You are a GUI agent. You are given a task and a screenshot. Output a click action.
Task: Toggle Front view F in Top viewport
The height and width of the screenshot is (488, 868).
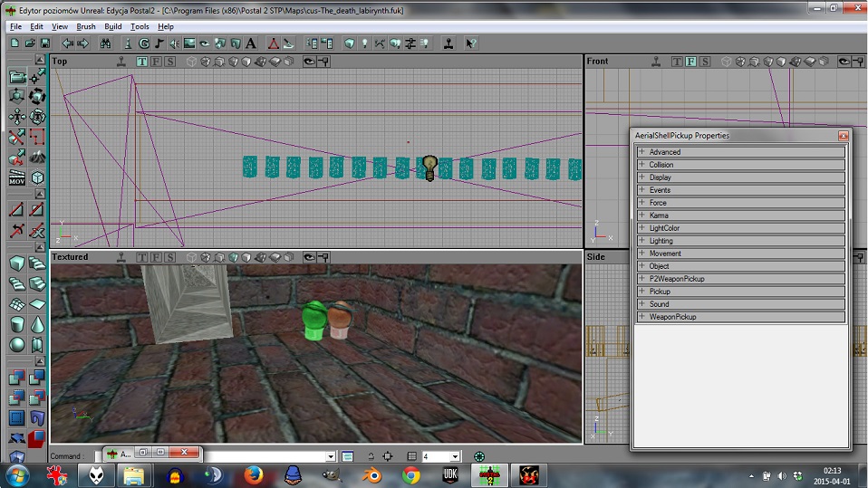[x=156, y=62]
